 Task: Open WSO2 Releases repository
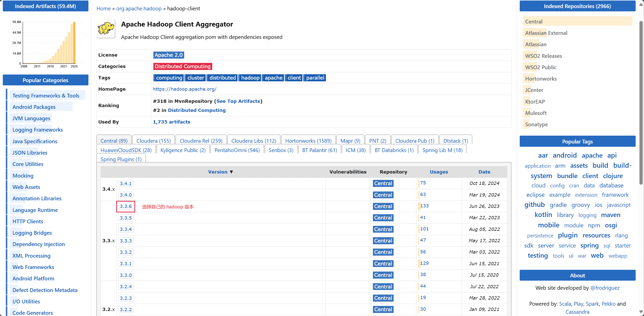pos(543,56)
